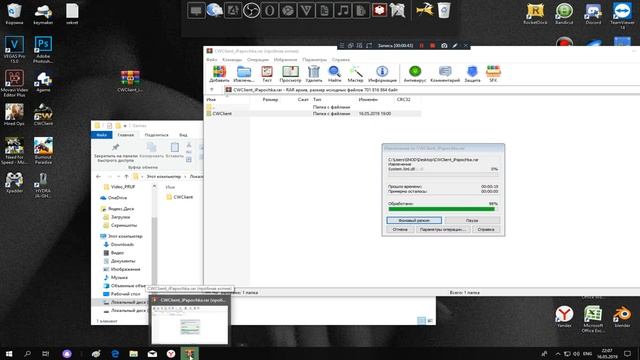
Task: Open recent locations dropdown in Explorer navigation
Action: [118, 177]
